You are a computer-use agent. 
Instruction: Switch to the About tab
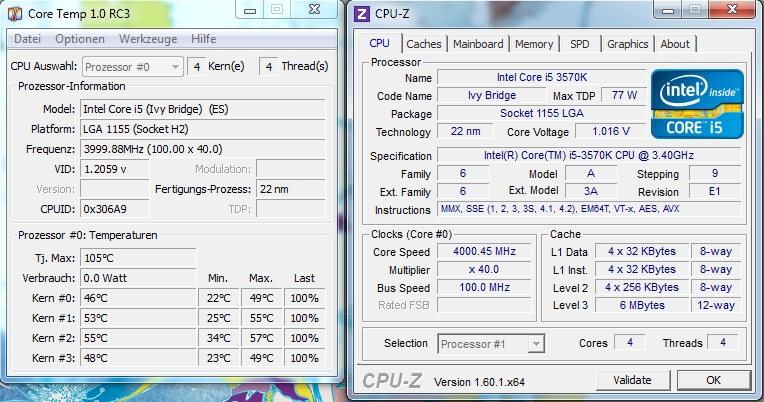pos(675,44)
